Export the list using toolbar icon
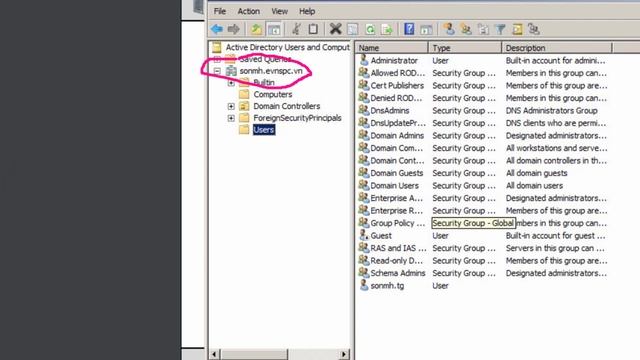The width and height of the screenshot is (640, 360). coord(386,29)
